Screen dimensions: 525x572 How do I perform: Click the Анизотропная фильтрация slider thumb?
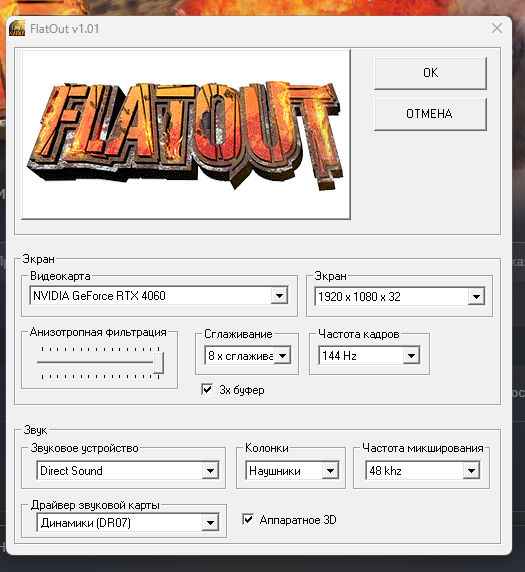pyautogui.click(x=158, y=363)
